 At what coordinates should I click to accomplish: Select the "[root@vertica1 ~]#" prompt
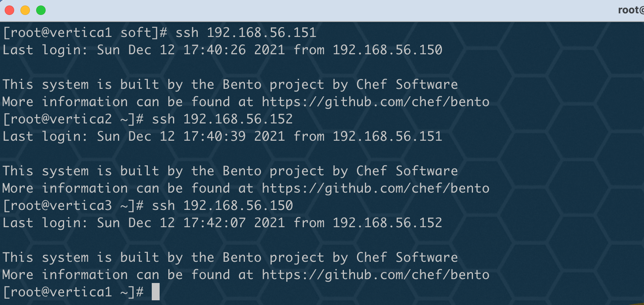pyautogui.click(x=73, y=292)
